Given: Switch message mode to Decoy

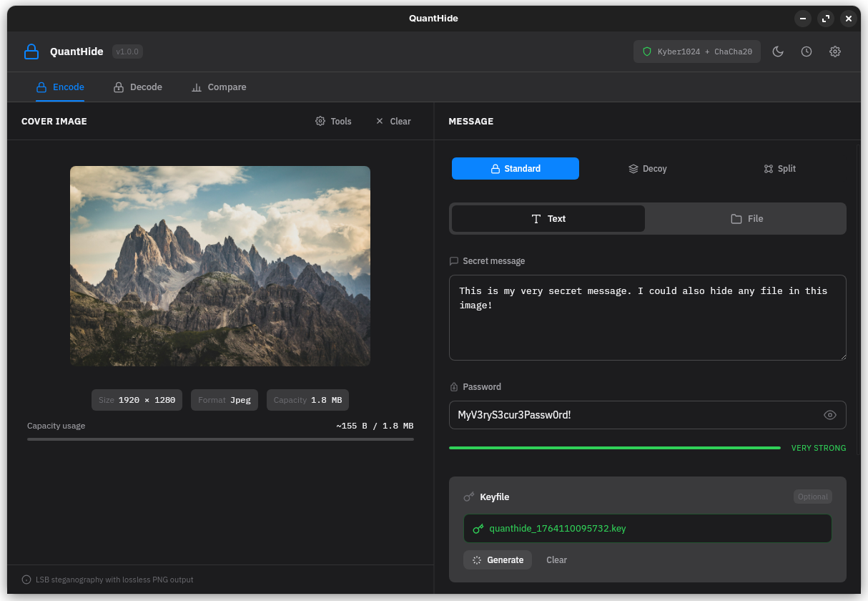Looking at the screenshot, I should 647,168.
